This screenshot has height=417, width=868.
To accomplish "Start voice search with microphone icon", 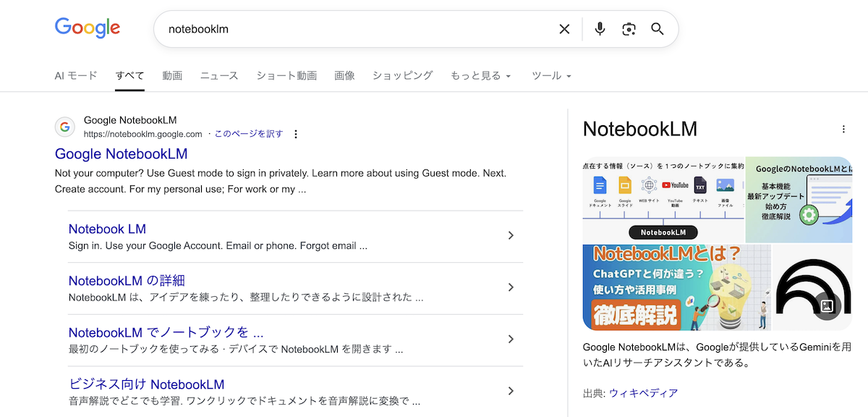I will (x=600, y=29).
